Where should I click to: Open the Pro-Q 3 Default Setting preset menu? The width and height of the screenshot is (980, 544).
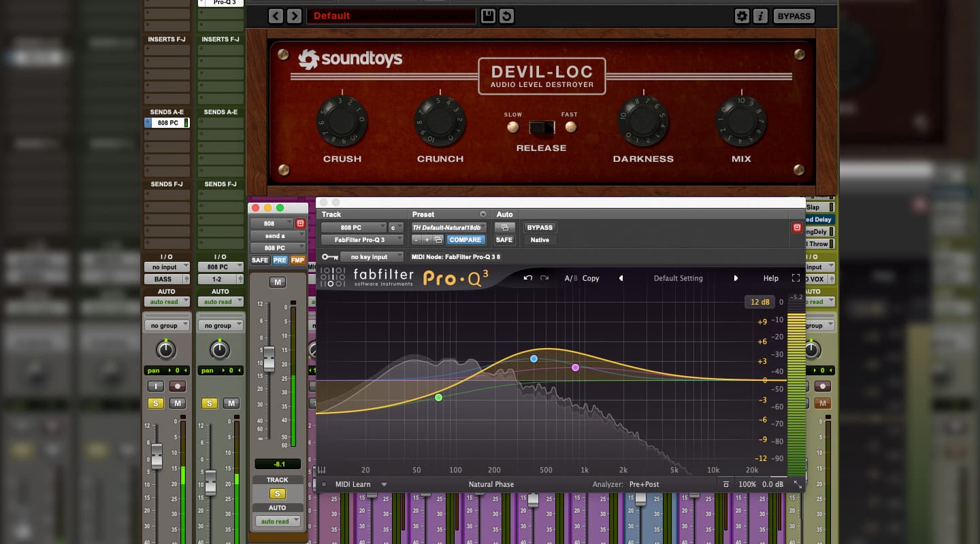click(x=678, y=278)
